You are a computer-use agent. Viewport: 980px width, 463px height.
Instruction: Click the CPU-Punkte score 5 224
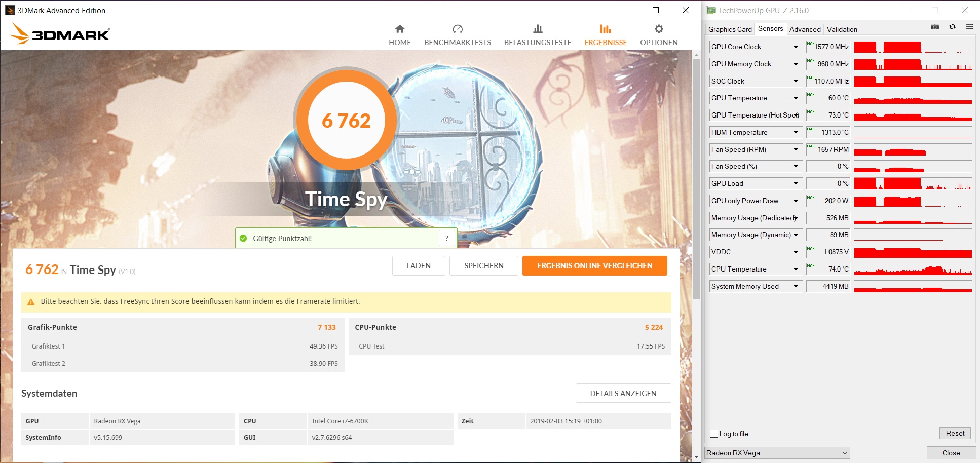pos(654,327)
